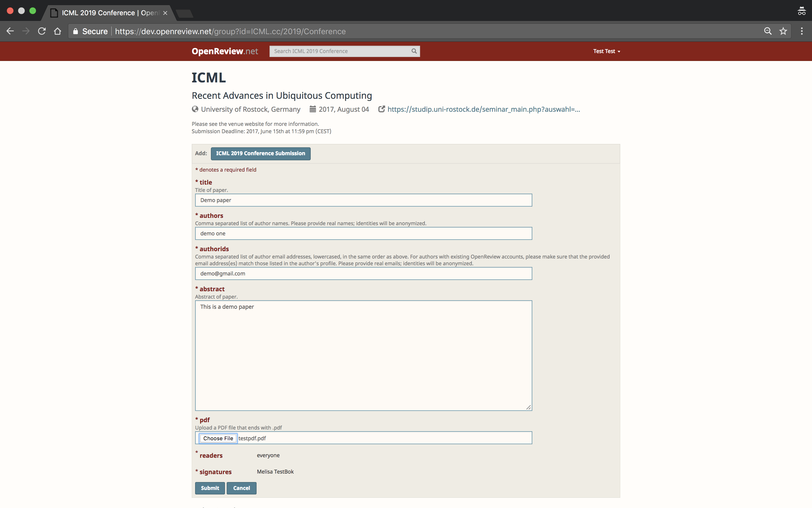This screenshot has height=508, width=812.
Task: Click inside the abstract text area
Action: tap(363, 356)
